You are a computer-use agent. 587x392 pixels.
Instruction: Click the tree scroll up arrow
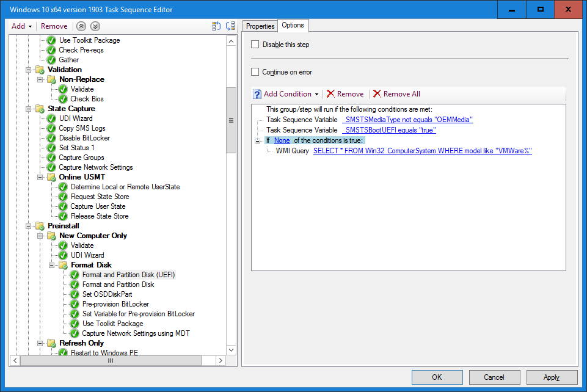232,41
